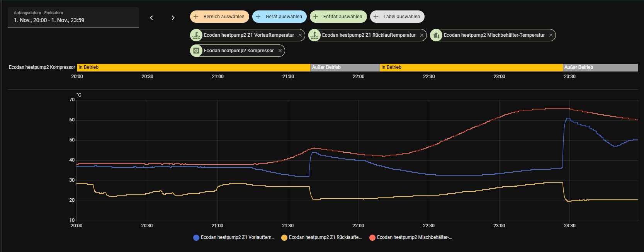Image resolution: width=644 pixels, height=252 pixels.
Task: Remove Mischbehälter-Temperatur entity chip
Action: [x=551, y=35]
